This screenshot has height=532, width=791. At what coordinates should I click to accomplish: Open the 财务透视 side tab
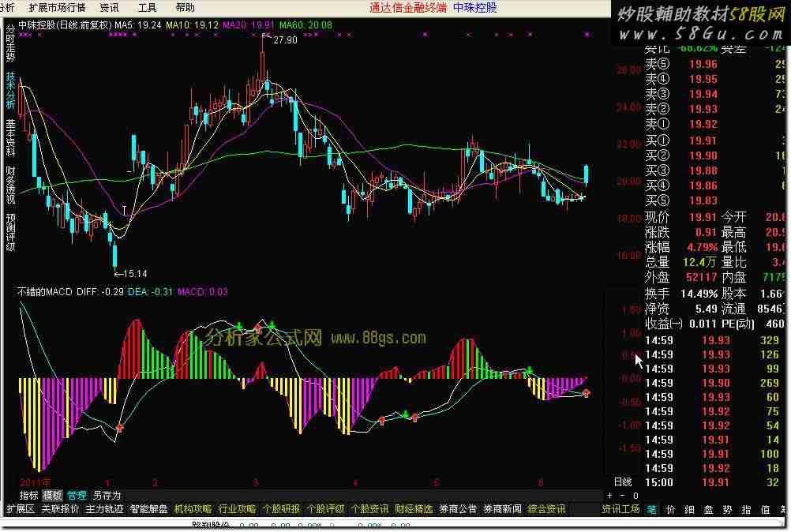tap(10, 185)
